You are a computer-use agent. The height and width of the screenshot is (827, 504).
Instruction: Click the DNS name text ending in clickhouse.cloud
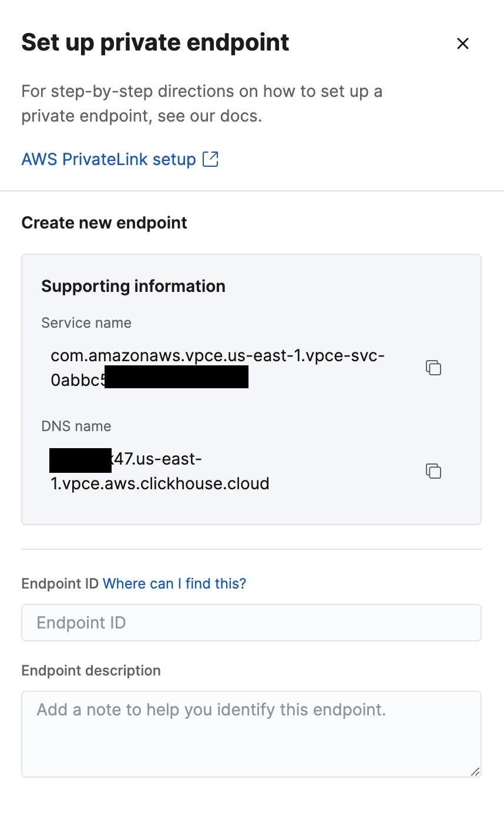[x=160, y=471]
